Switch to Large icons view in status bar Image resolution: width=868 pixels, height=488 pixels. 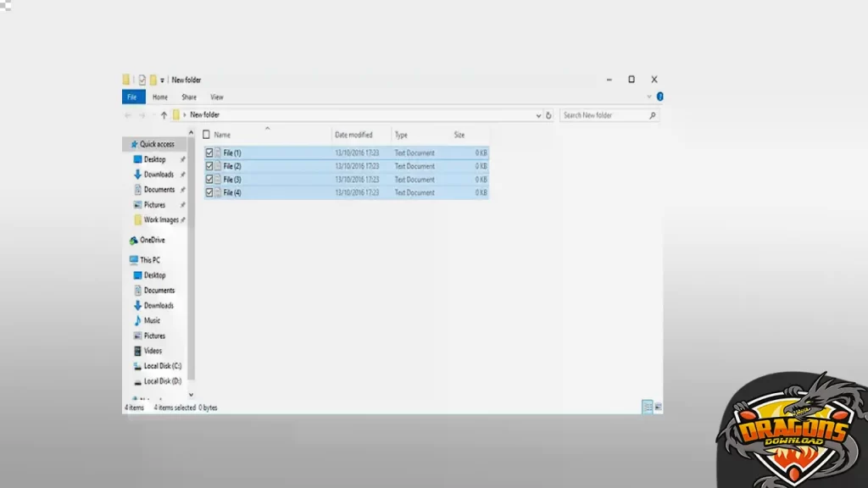(x=658, y=408)
